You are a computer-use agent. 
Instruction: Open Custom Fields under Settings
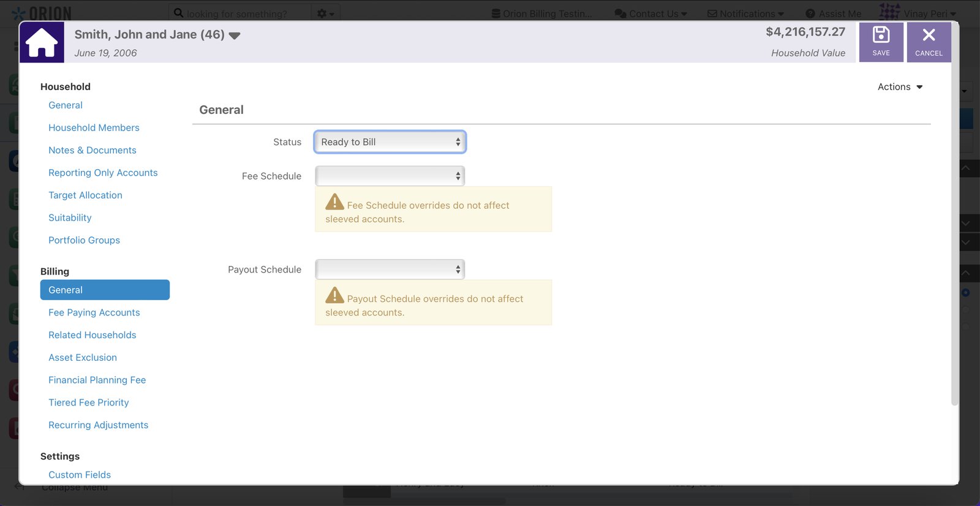80,475
